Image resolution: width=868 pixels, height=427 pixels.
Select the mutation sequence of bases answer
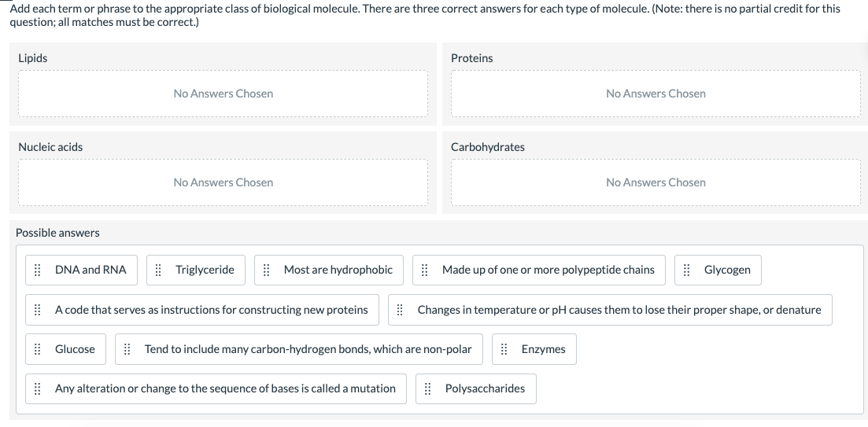(x=225, y=388)
